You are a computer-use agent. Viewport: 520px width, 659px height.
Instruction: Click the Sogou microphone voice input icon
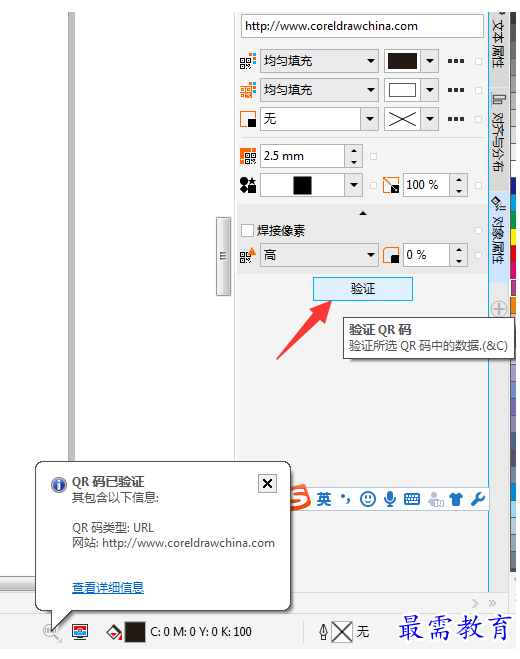click(x=390, y=499)
